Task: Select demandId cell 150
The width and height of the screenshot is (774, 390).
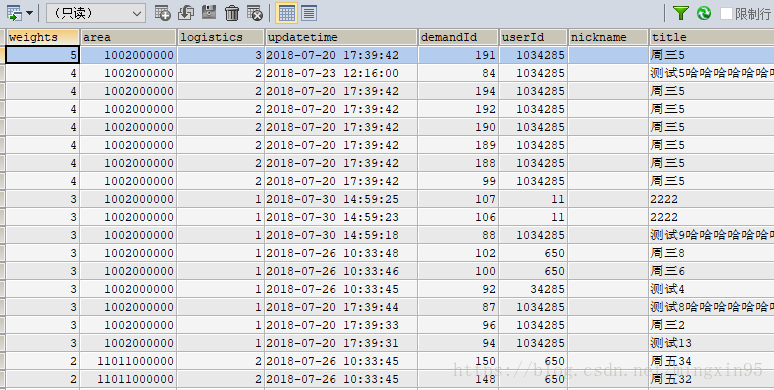Action: click(458, 361)
